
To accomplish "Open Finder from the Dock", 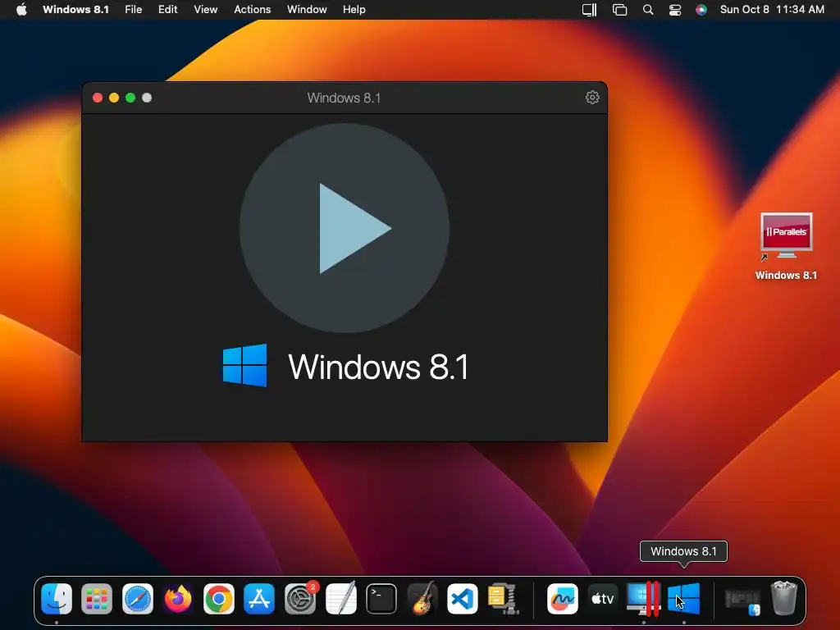I will (57, 598).
